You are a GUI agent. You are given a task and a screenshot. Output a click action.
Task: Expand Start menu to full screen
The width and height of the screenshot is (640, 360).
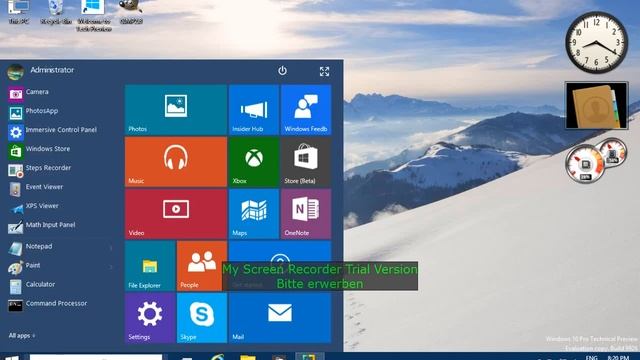coord(324,71)
